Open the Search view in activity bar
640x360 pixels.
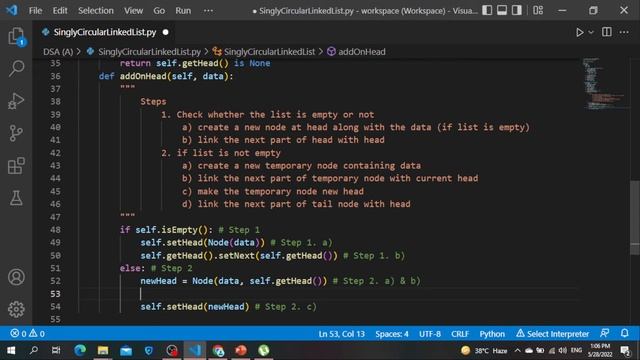coord(16,68)
